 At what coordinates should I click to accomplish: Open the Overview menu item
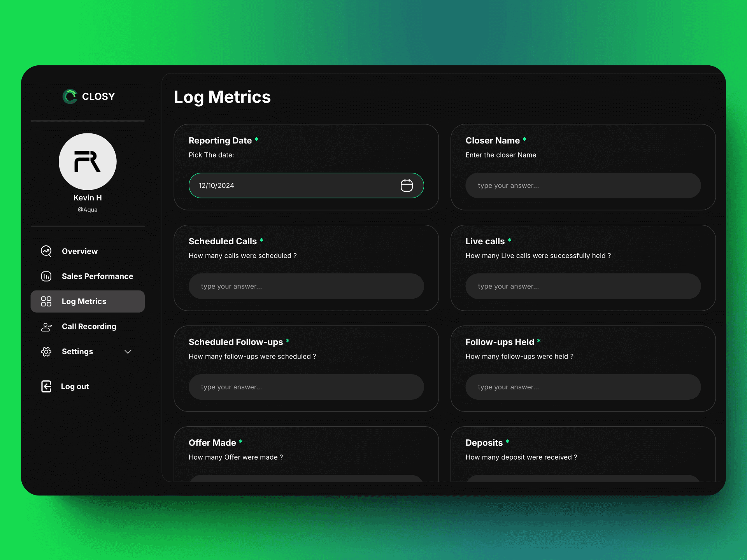coord(80,251)
